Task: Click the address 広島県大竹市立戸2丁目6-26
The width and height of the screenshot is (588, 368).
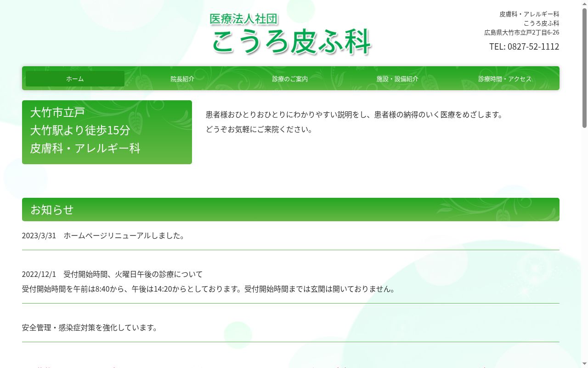Action: click(522, 32)
